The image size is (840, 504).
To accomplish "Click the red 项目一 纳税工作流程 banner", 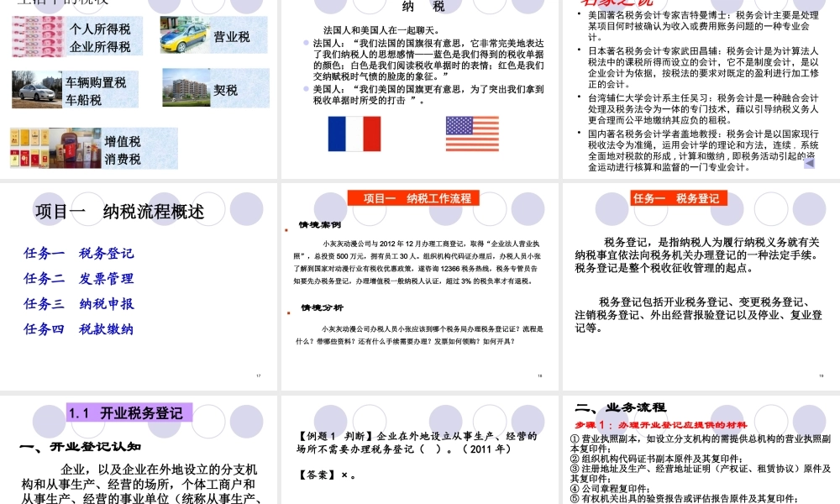I will [x=413, y=198].
